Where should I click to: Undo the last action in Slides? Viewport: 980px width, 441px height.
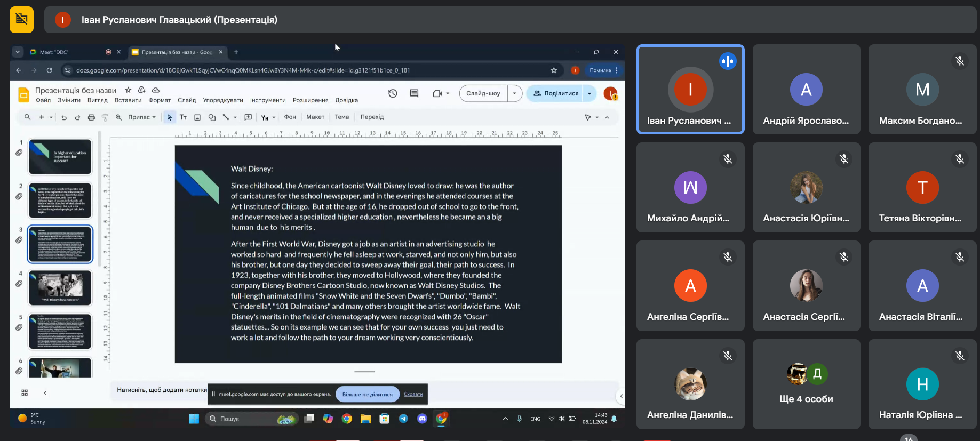coord(64,117)
